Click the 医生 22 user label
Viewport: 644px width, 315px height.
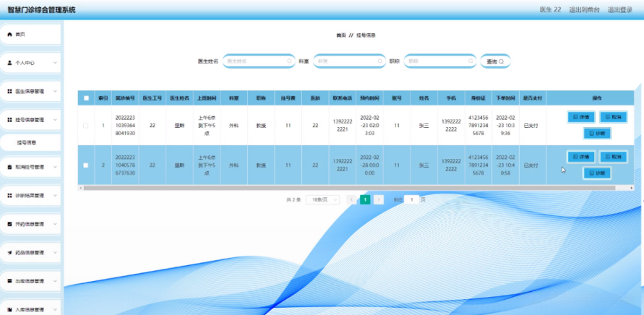click(550, 10)
